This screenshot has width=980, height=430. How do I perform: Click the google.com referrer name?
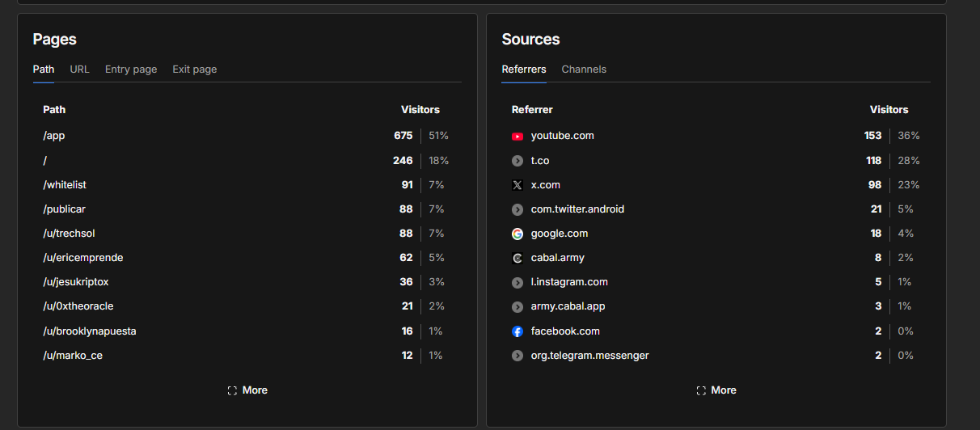pyautogui.click(x=560, y=234)
